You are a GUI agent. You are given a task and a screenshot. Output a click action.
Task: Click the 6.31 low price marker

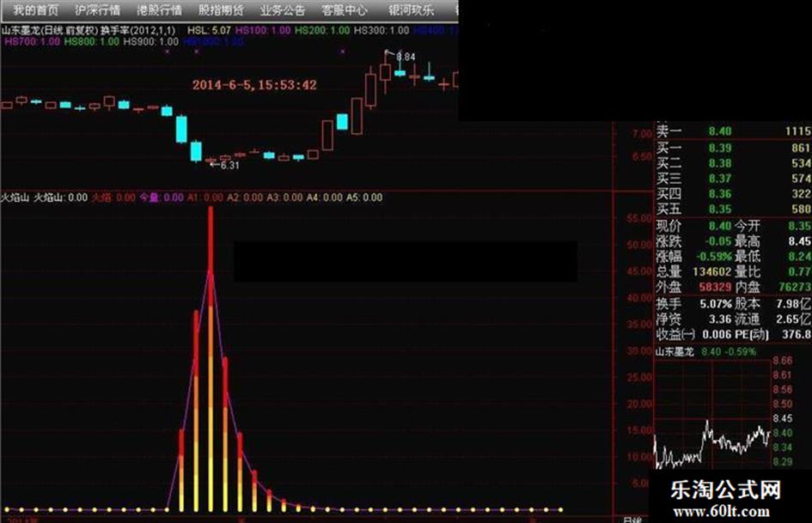click(x=229, y=165)
